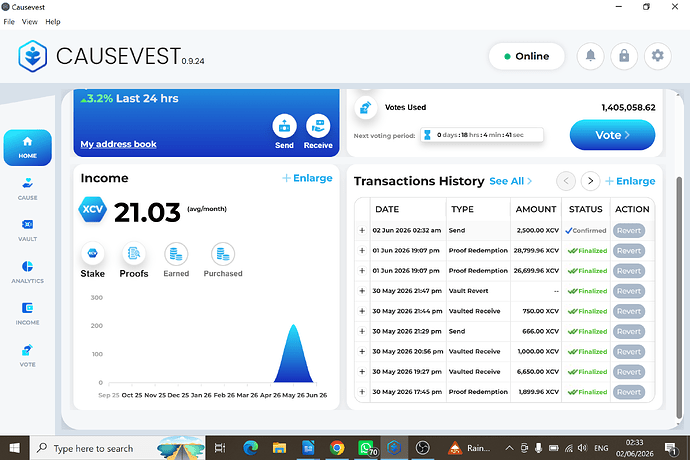This screenshot has height=460, width=690.
Task: Expand the 28,799.96 XCV Proof Redemption row
Action: pyautogui.click(x=362, y=250)
